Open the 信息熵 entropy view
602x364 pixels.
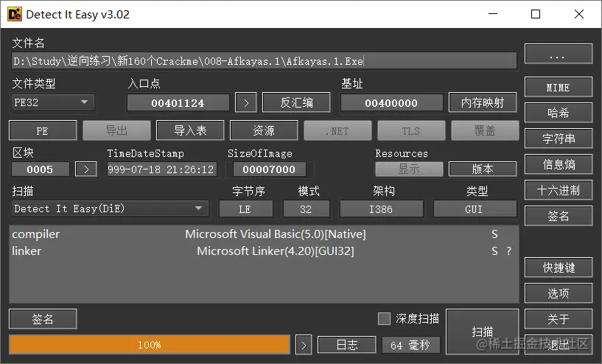(559, 164)
